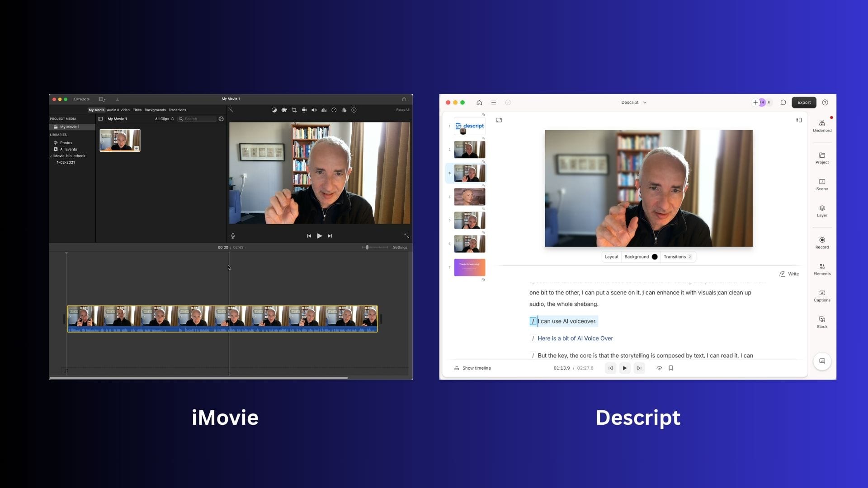Switch to the Audio & Video tab
Viewport: 868px width, 488px height.
click(118, 110)
